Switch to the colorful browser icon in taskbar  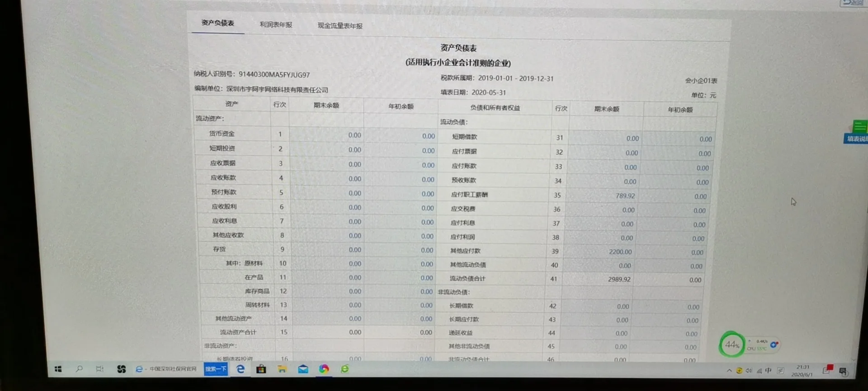324,369
